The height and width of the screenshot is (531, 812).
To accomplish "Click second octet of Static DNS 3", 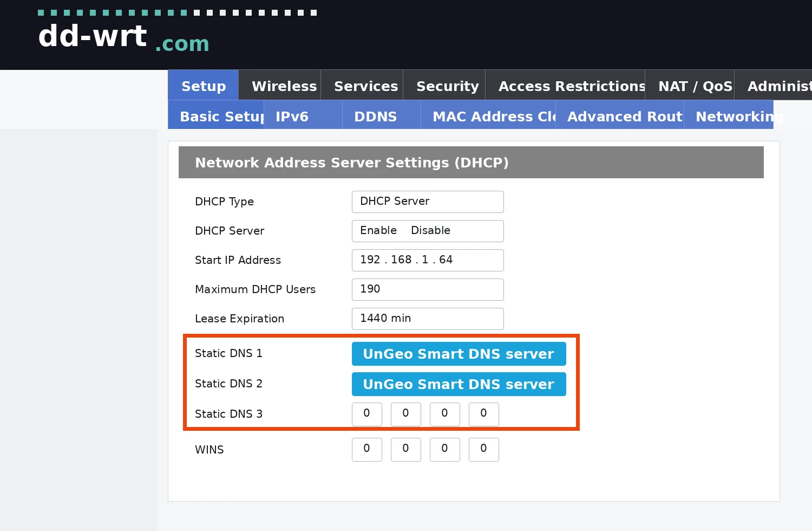I will [406, 415].
